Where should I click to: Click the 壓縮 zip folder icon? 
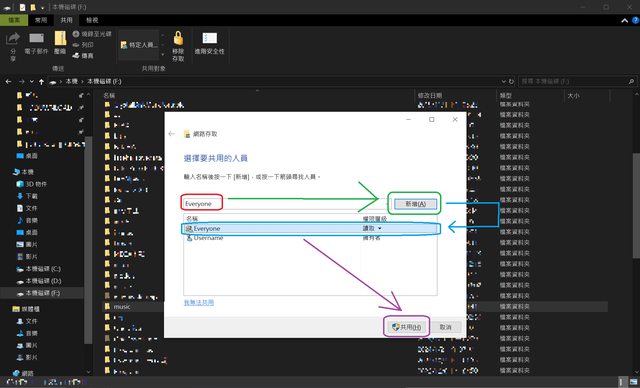pyautogui.click(x=60, y=43)
